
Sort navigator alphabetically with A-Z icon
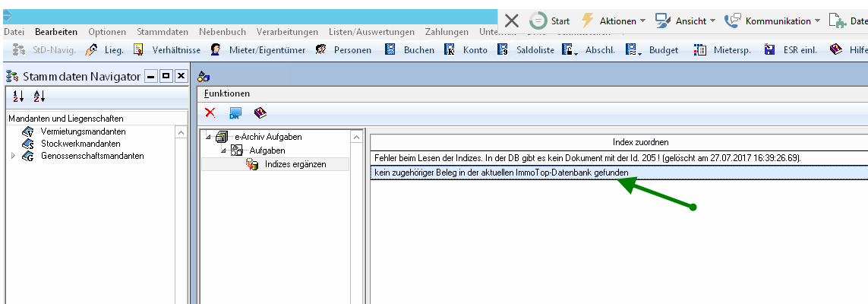[x=39, y=97]
